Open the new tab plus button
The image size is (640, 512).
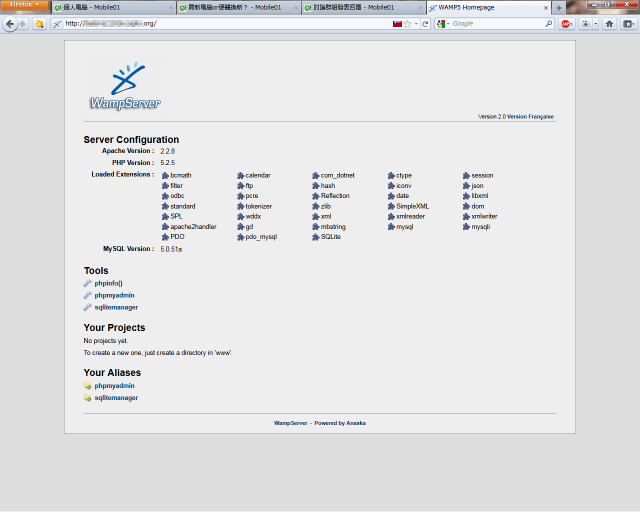click(x=559, y=8)
